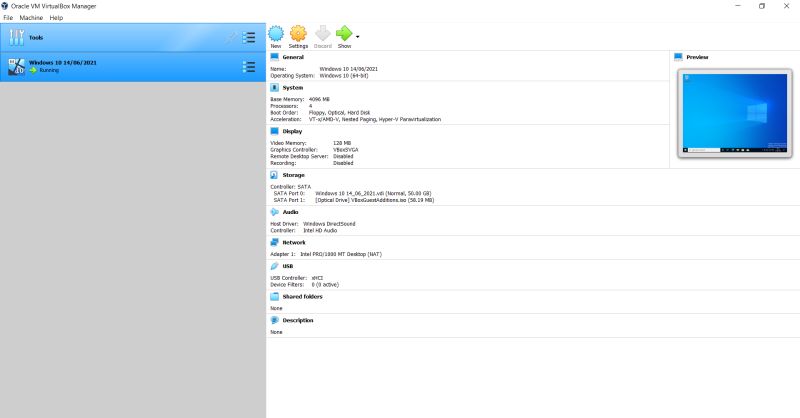Click the Audio speaker icon
800x418 pixels.
tap(274, 212)
